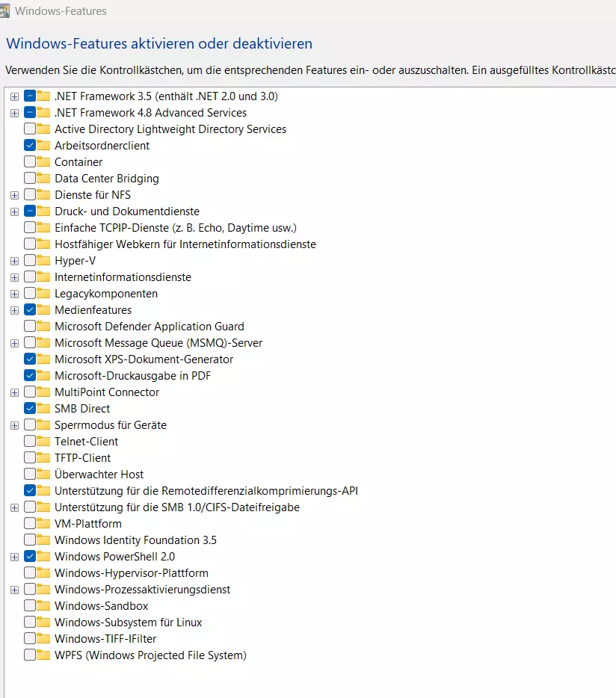616x698 pixels.
Task: Select 'Data Center Bridging' row text
Action: tap(106, 179)
